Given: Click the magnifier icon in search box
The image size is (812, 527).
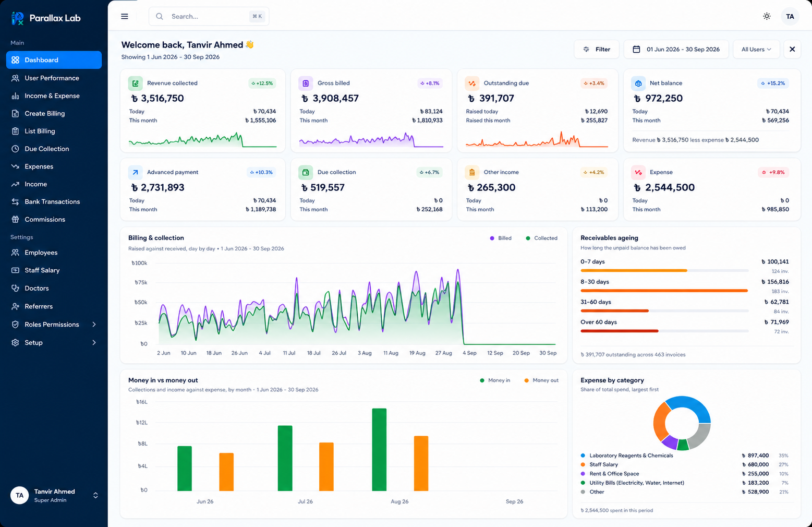Looking at the screenshot, I should 160,17.
